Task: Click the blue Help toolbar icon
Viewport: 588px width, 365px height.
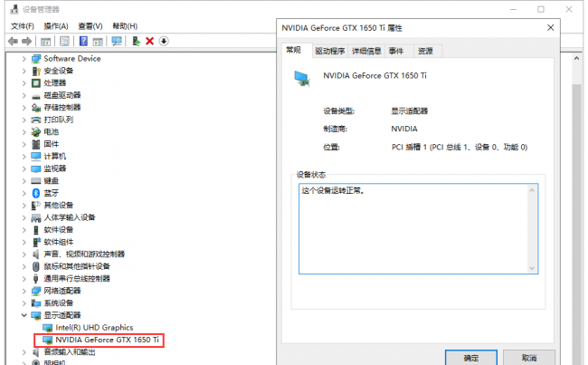Action: point(83,41)
